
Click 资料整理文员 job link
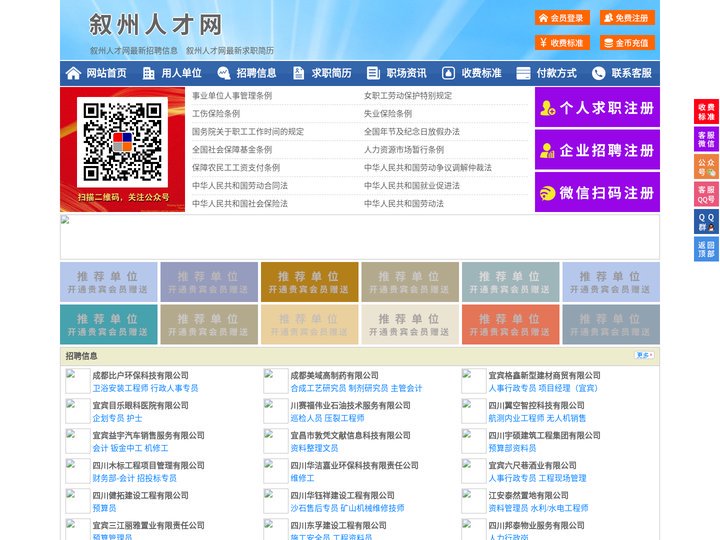pyautogui.click(x=314, y=448)
